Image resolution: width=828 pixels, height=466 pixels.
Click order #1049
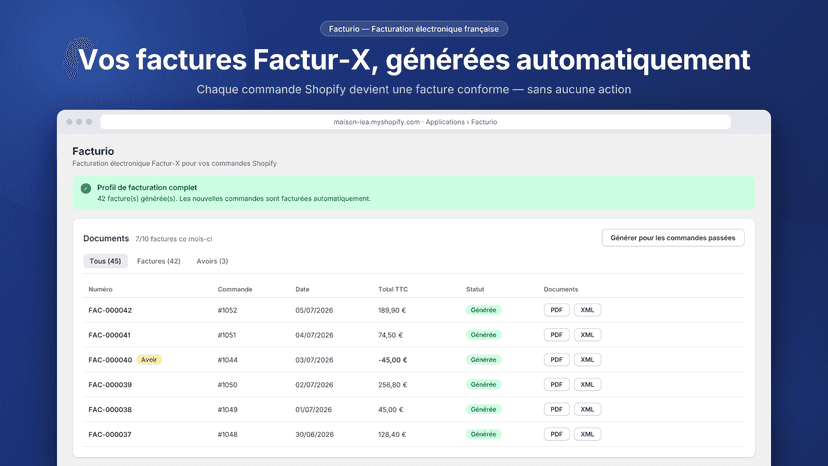[228, 409]
